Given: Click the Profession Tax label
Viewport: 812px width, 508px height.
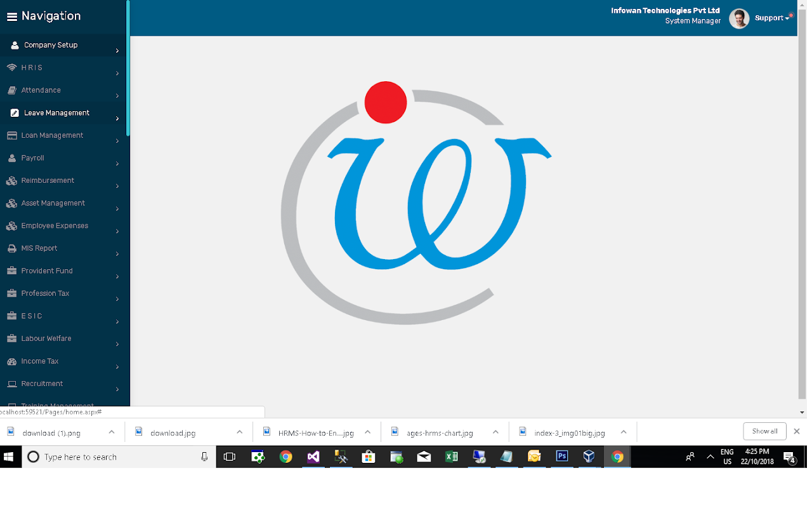Looking at the screenshot, I should point(45,293).
